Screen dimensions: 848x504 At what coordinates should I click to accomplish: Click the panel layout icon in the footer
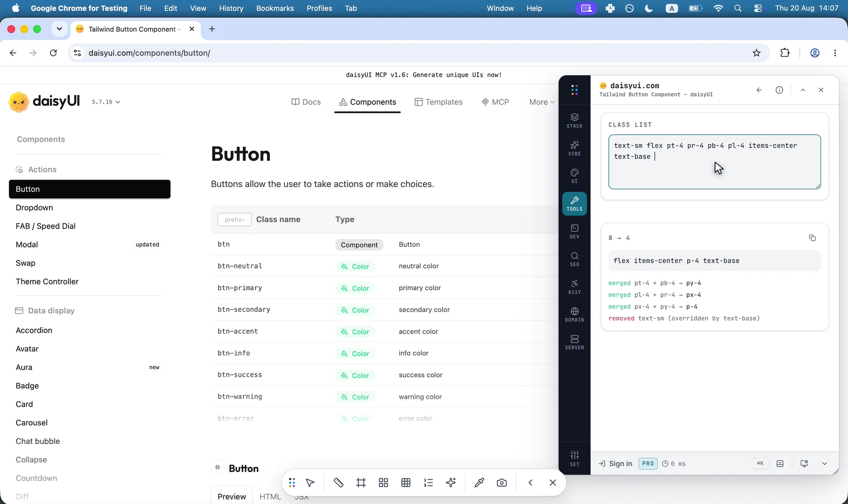point(780,463)
